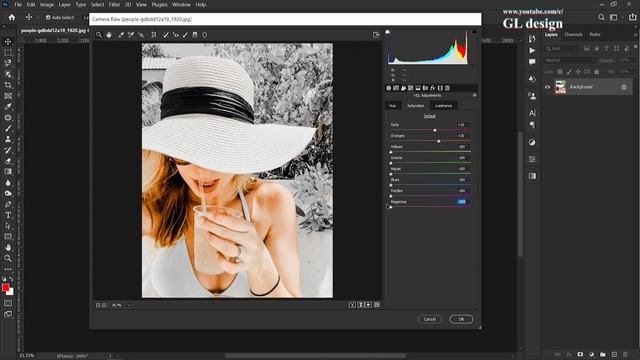Open layer blend mode Normal dropdown
Image resolution: width=640 pixels, height=360 pixels.
pos(570,60)
